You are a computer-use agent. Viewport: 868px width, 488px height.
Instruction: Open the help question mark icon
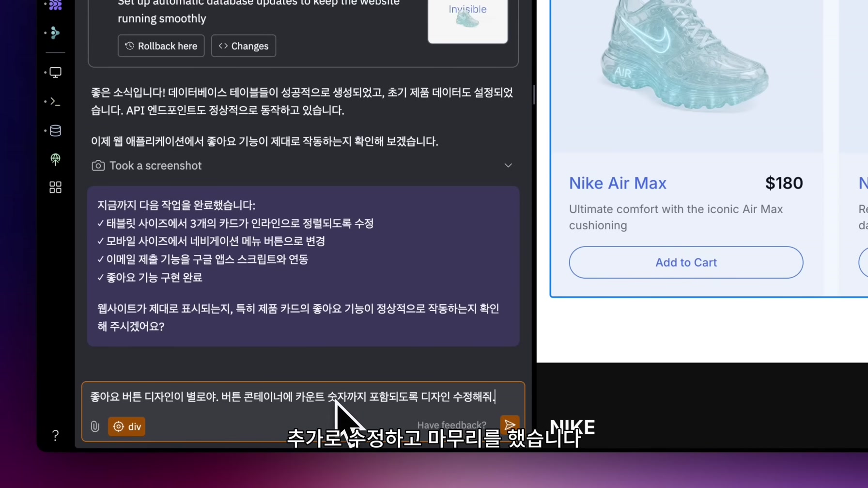pos(55,435)
